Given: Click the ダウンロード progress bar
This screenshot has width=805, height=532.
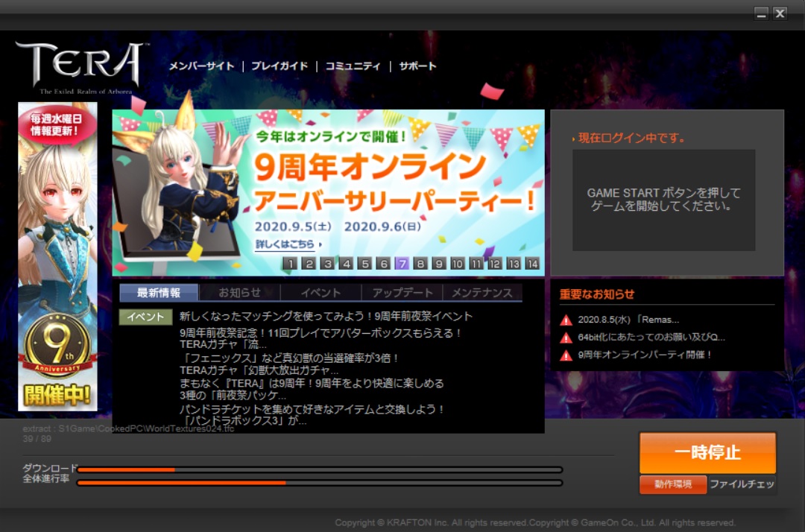Looking at the screenshot, I should [319, 469].
